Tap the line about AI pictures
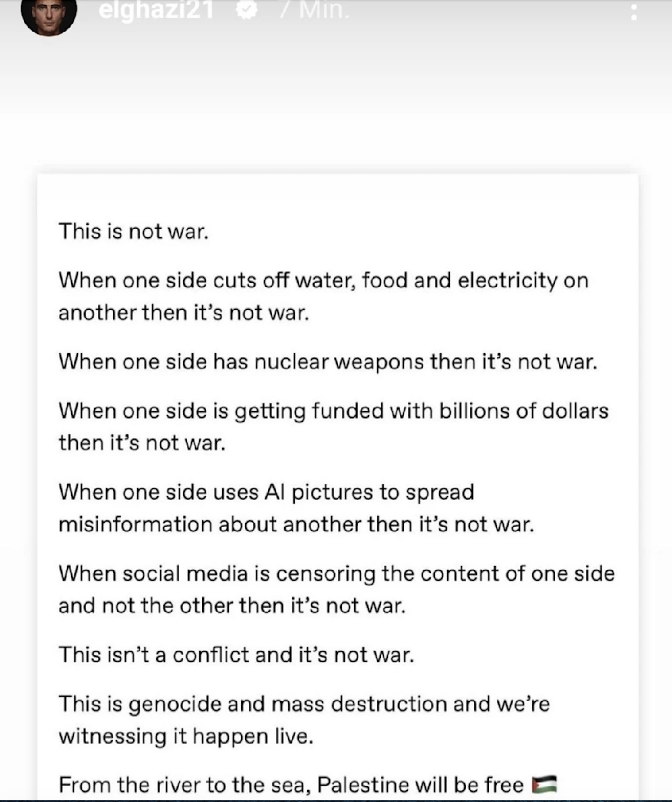Screen dimensions: 672x802 click(x=266, y=492)
